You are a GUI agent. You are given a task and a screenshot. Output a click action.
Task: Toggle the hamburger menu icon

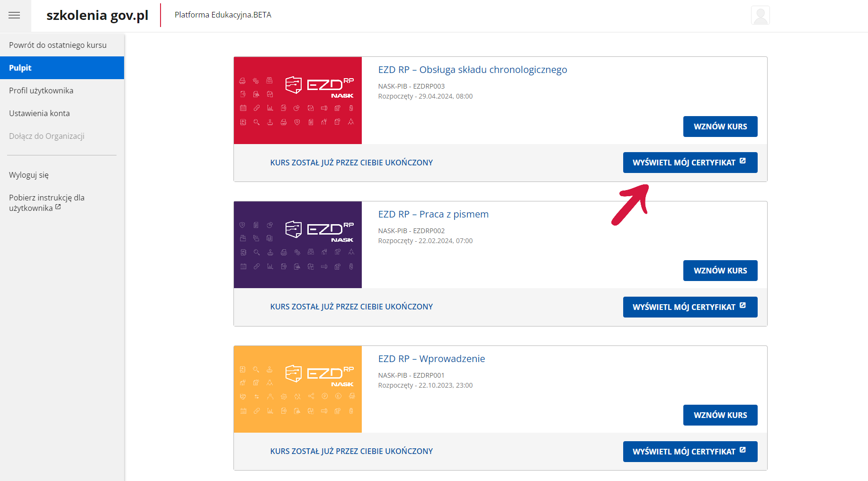click(x=15, y=15)
